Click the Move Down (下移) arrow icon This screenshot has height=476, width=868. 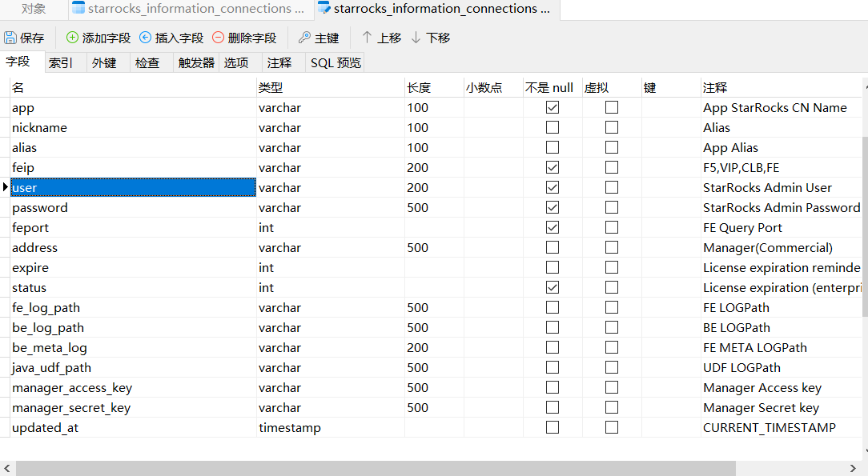[x=416, y=38]
